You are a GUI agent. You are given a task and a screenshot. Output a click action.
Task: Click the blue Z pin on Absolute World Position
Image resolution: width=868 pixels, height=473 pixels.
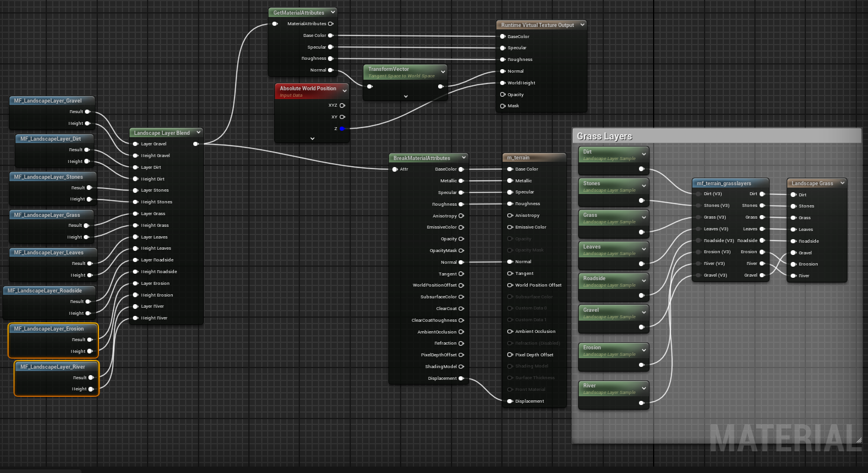pyautogui.click(x=342, y=128)
